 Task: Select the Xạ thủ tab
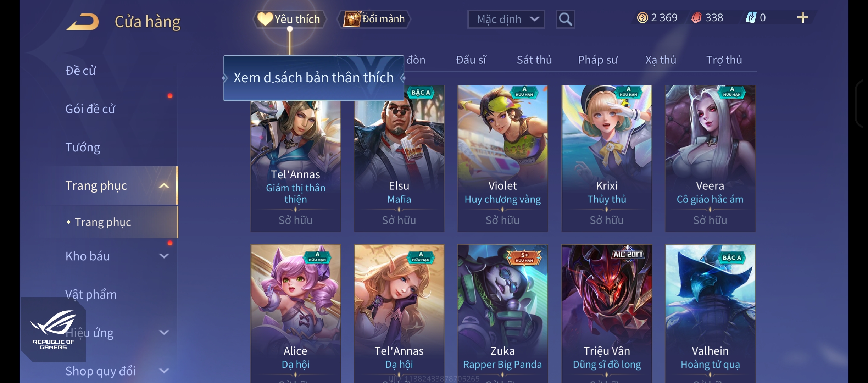coord(661,60)
